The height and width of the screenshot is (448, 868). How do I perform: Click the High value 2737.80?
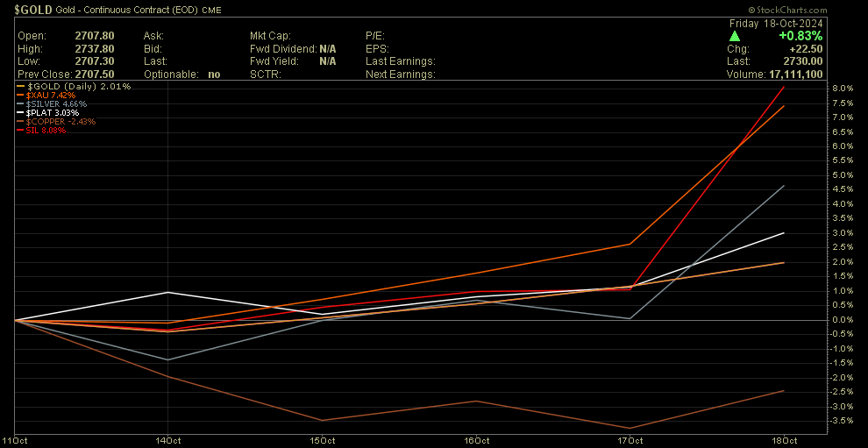pyautogui.click(x=95, y=49)
